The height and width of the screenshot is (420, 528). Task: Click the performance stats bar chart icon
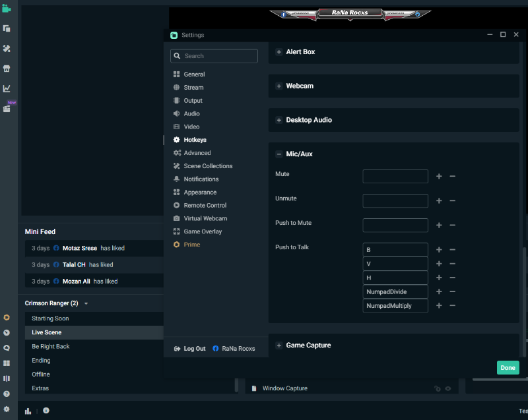(28, 410)
